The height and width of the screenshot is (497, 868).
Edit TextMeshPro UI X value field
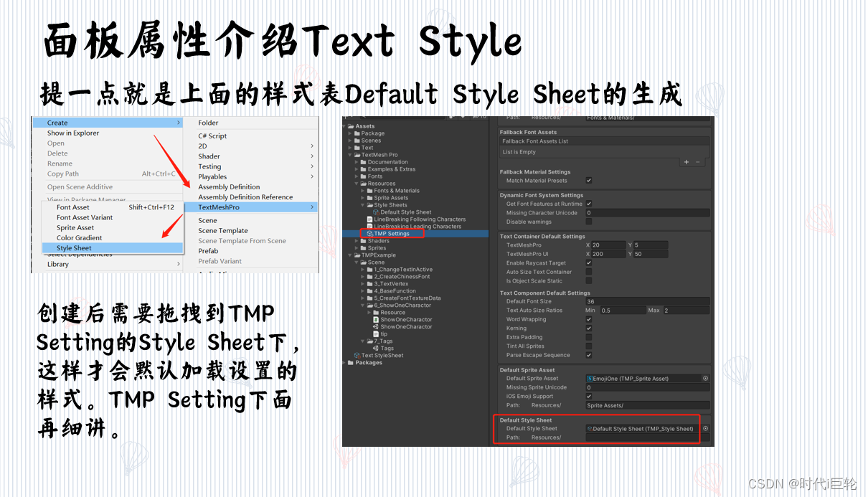[608, 254]
